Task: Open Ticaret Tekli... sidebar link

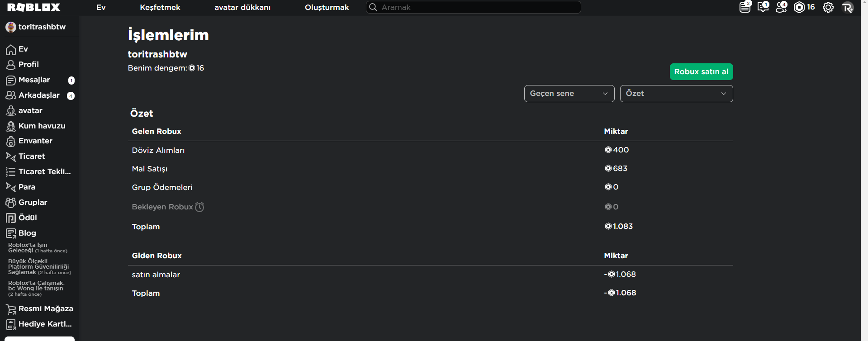Action: point(44,171)
